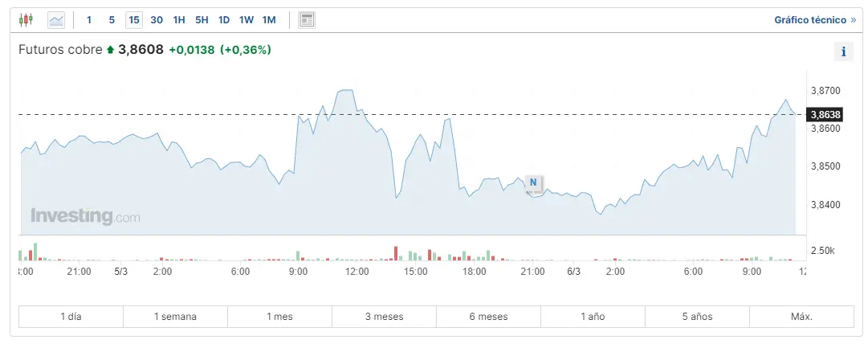Click the 3,8638 current price label

[825, 114]
